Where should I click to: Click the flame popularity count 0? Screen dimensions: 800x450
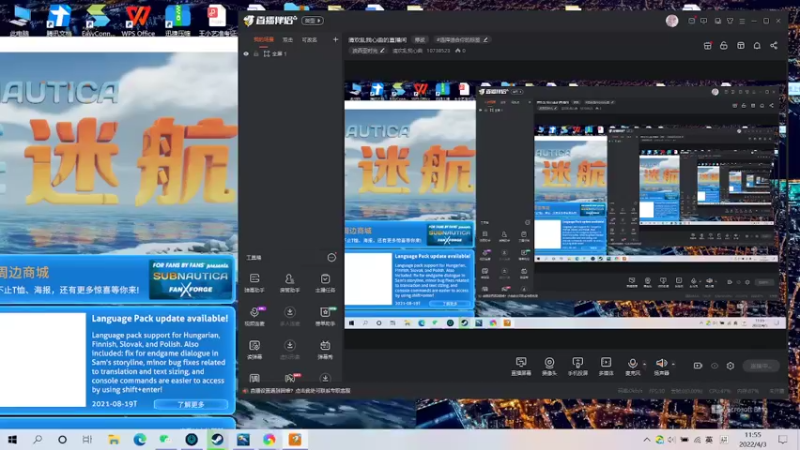(460, 51)
